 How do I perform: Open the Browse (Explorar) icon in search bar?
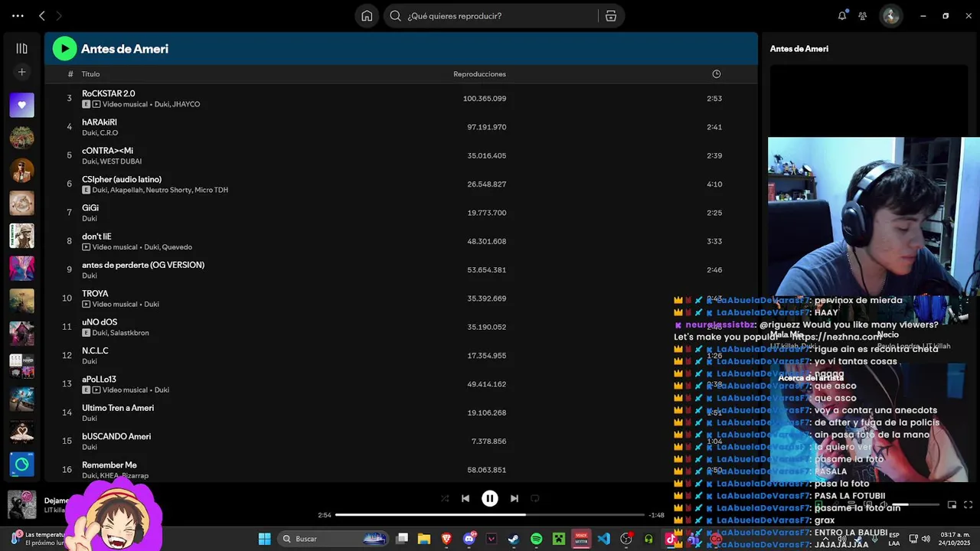(x=610, y=16)
